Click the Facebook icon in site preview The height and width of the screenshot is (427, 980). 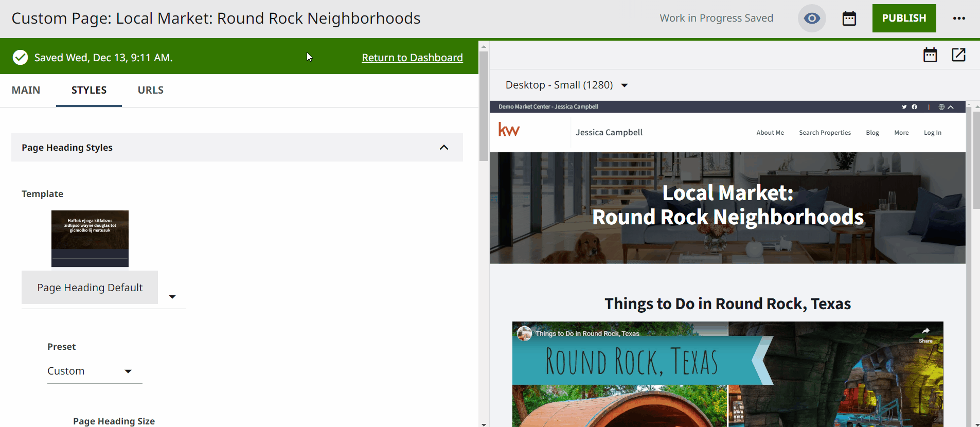point(914,107)
